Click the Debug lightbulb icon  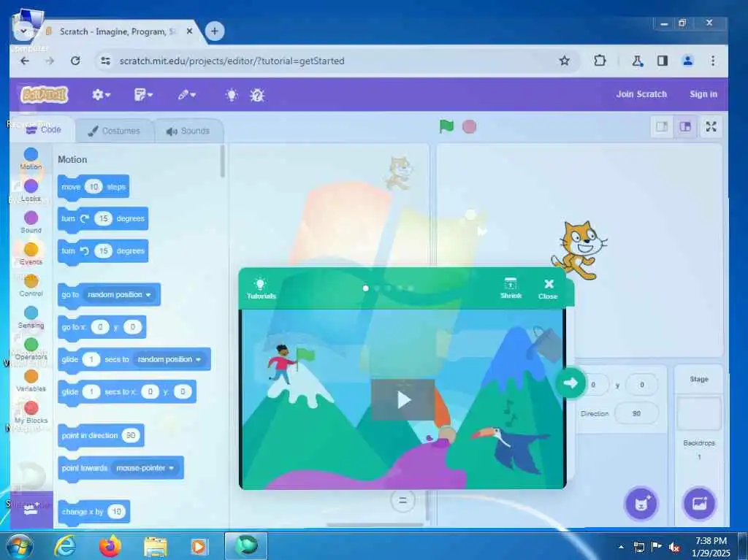point(257,95)
